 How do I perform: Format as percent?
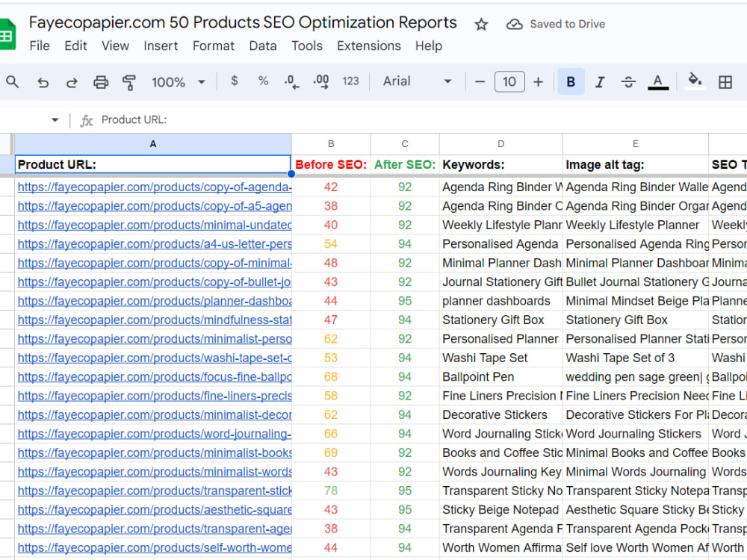pos(263,81)
